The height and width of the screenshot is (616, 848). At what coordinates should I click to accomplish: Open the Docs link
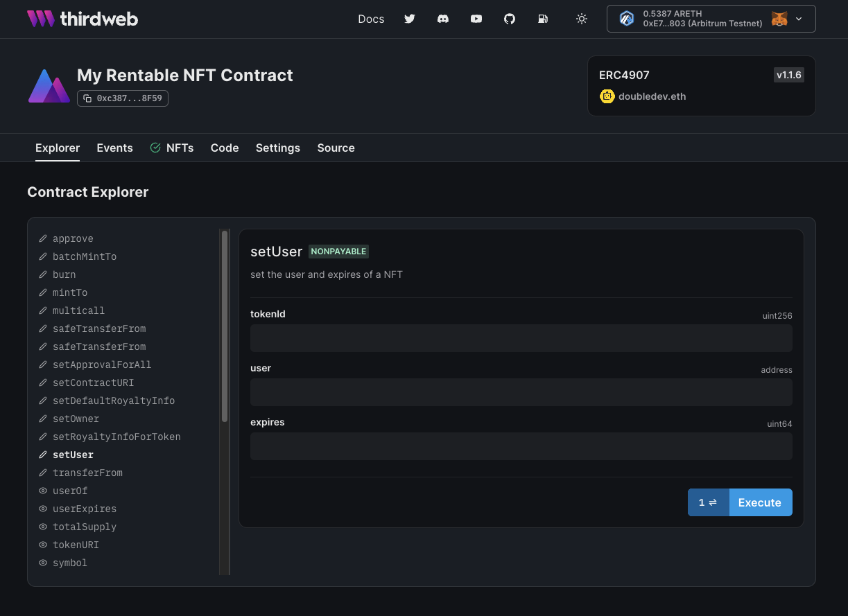[x=371, y=19]
